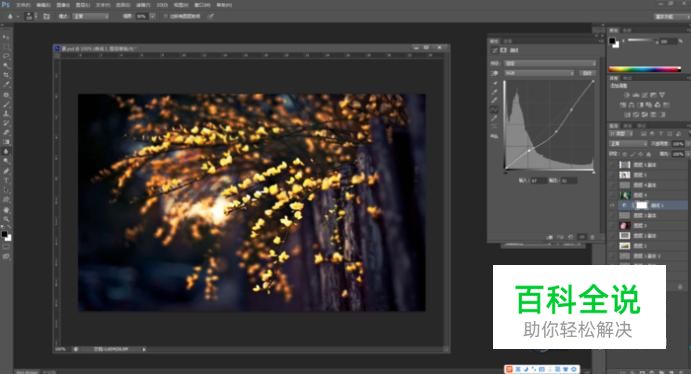
Task: Select the Hand tool
Action: (6, 210)
